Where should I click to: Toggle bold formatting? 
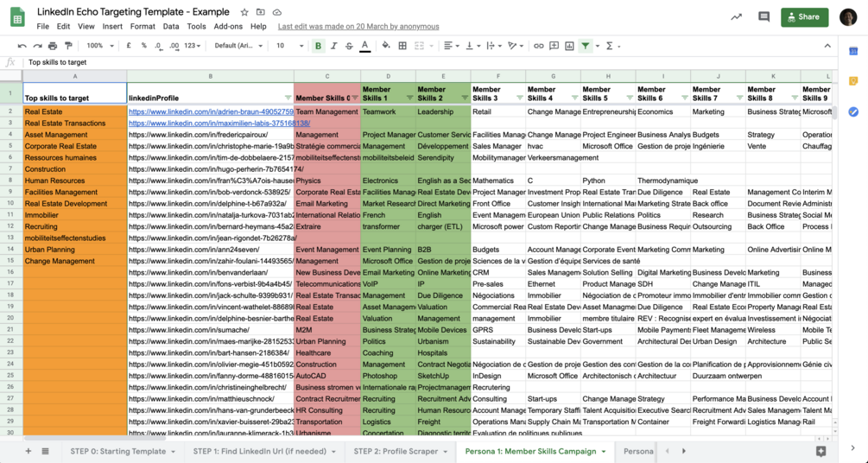319,46
